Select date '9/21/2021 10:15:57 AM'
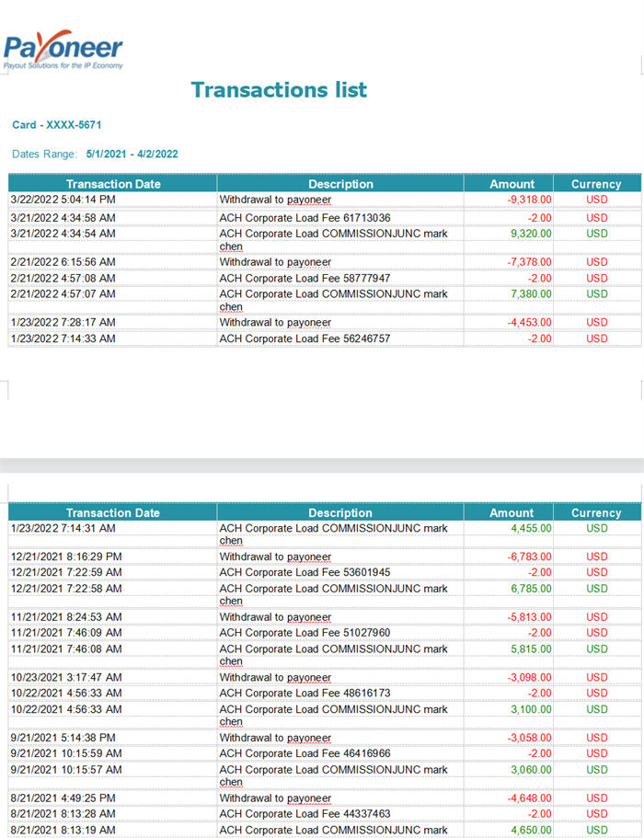This screenshot has width=644, height=838. [66, 770]
